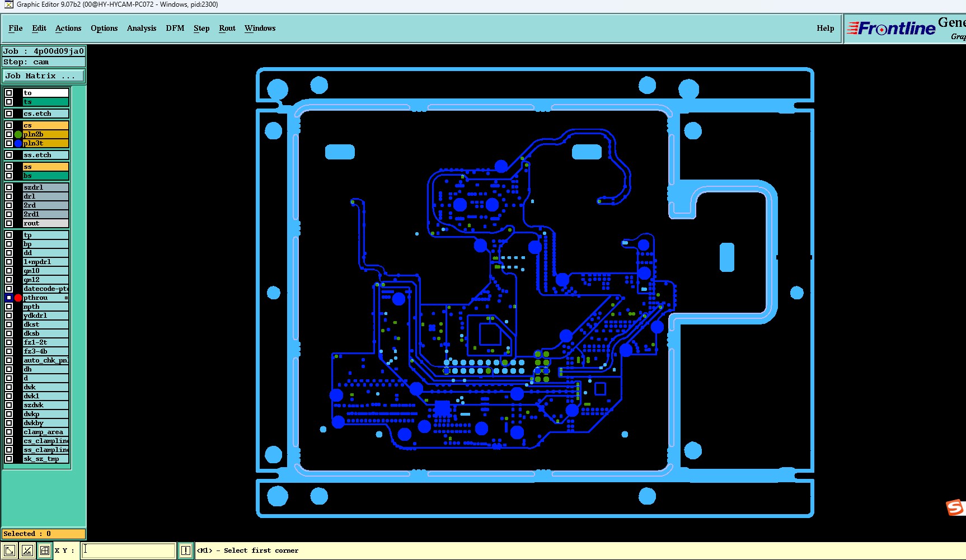Open the Analysis menu
The width and height of the screenshot is (966, 560).
142,28
